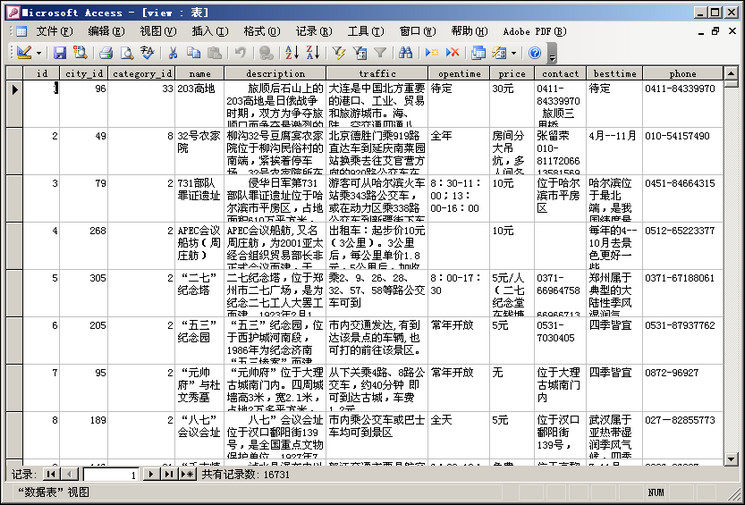The height and width of the screenshot is (505, 745).
Task: Open the 格式(O) menu
Action: [x=261, y=31]
